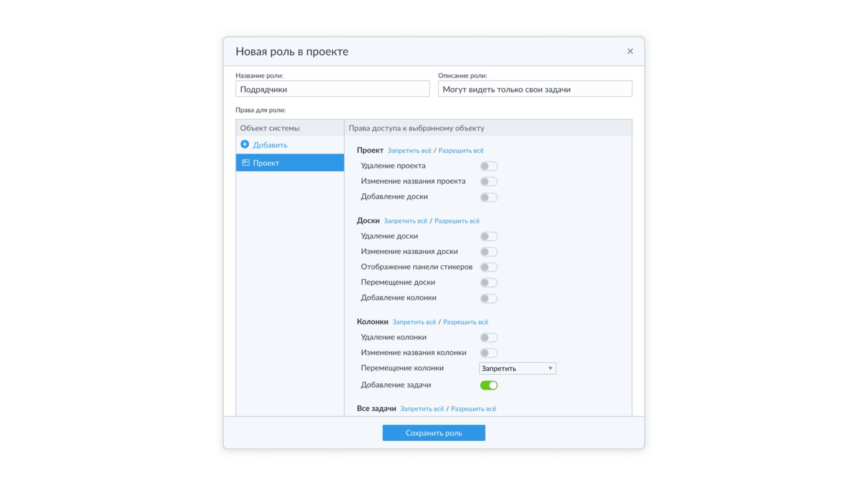Toggle Удаление проекта permission switch
The width and height of the screenshot is (868, 487).
(488, 166)
